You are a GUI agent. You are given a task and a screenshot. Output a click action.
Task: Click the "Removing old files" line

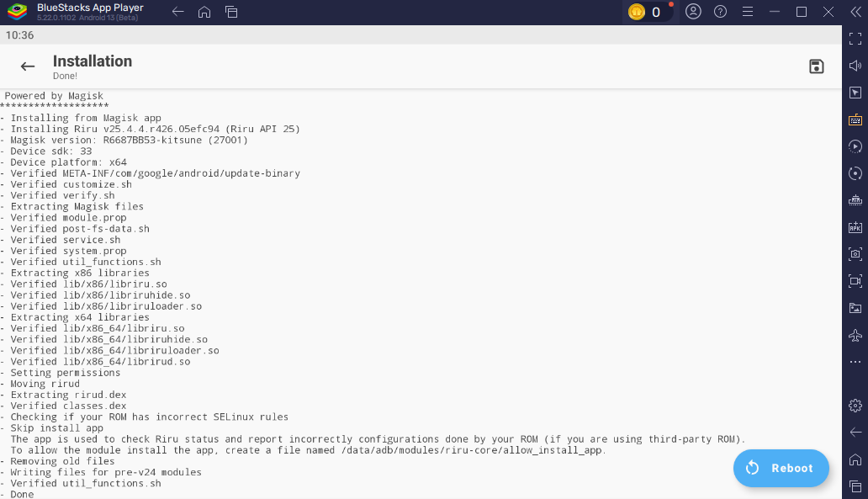57,461
